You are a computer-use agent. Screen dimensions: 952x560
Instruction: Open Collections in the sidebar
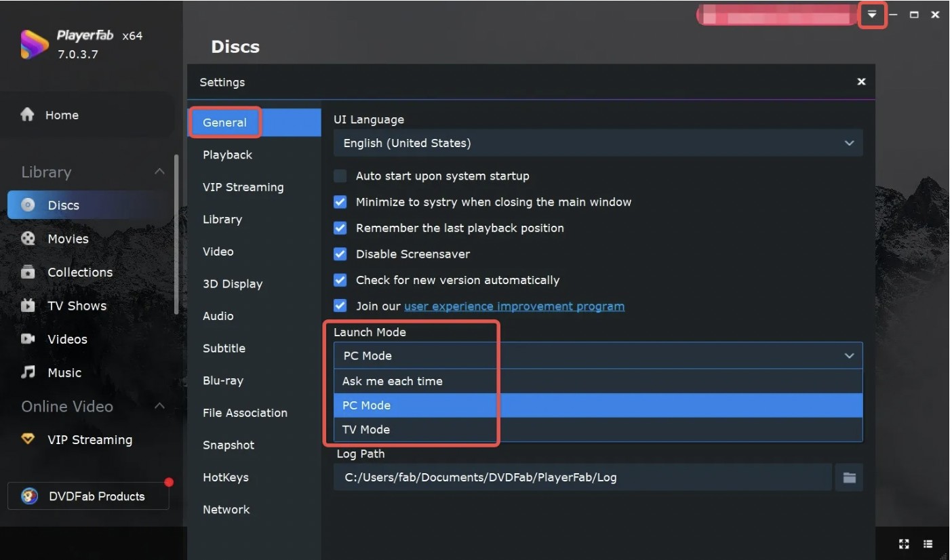click(80, 272)
